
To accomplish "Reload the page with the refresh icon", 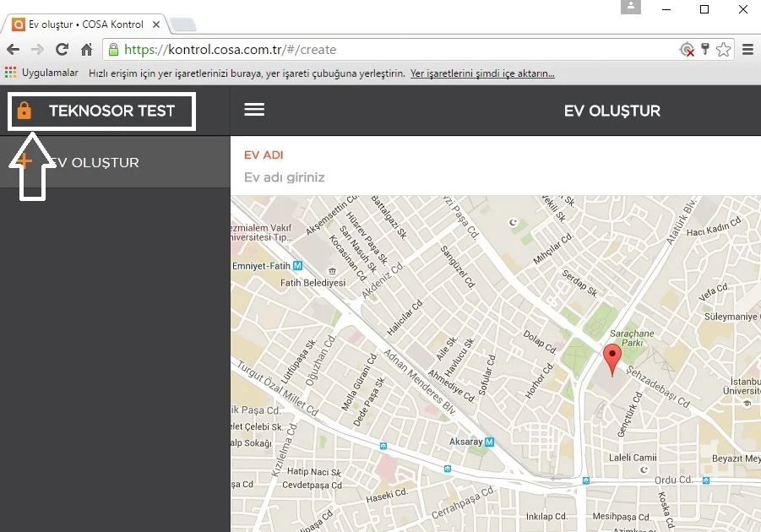I will pyautogui.click(x=62, y=50).
